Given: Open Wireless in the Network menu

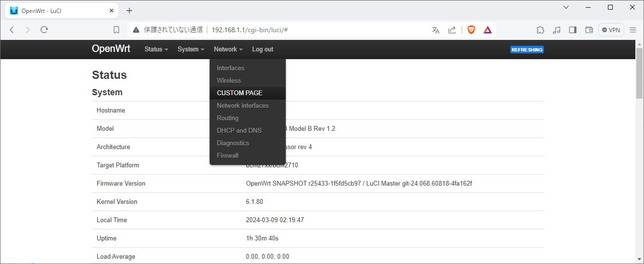Looking at the screenshot, I should (x=248, y=80).
